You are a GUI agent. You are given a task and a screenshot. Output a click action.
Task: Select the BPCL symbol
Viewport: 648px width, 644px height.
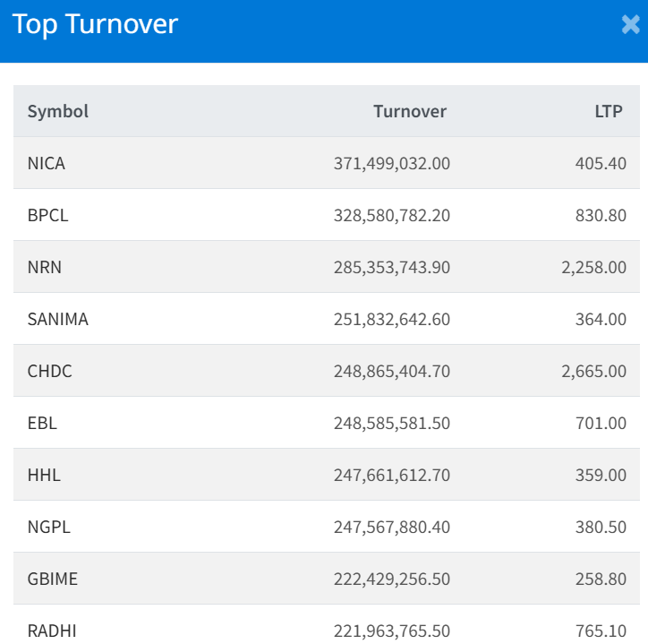point(48,215)
